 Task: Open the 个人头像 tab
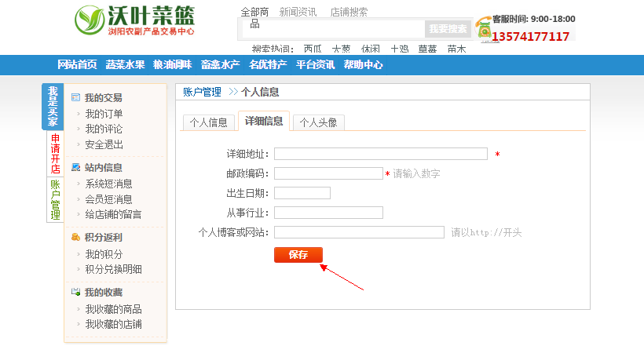point(318,122)
